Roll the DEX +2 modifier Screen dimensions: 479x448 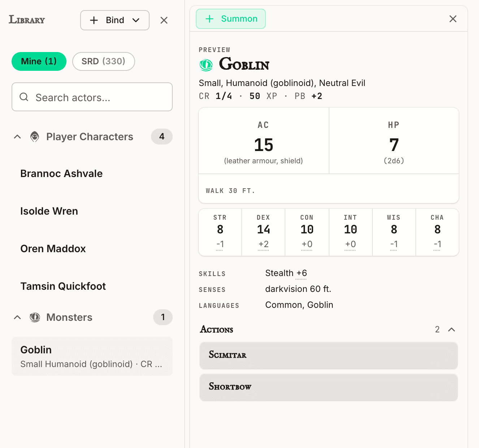[x=264, y=245]
